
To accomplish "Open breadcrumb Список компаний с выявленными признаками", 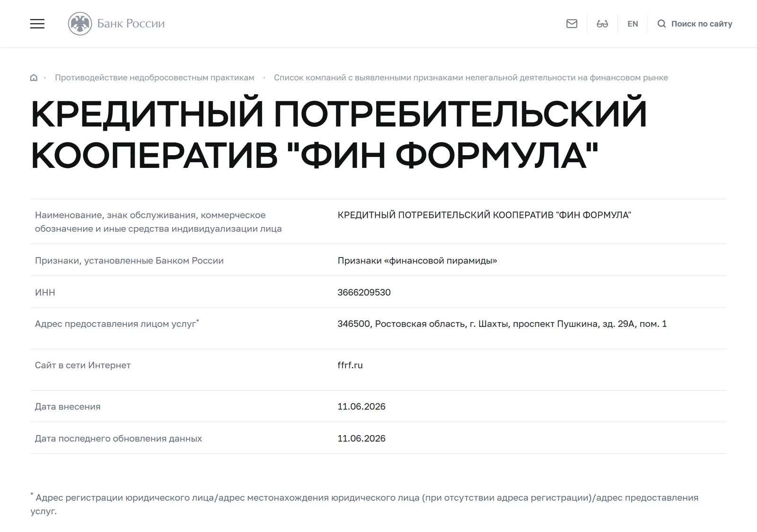I will tap(471, 78).
